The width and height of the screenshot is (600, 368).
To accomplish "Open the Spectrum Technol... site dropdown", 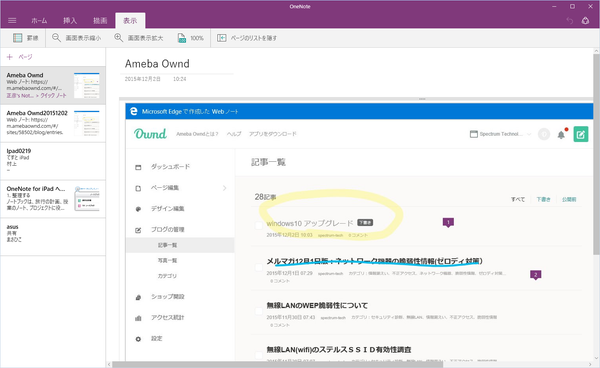I will 501,134.
